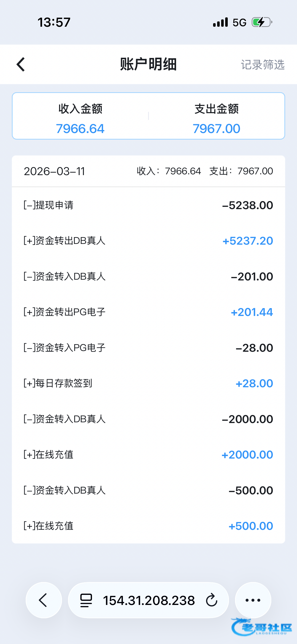Tap the cellular signal bars icon
Viewport: 297px width, 644px height.
point(220,22)
